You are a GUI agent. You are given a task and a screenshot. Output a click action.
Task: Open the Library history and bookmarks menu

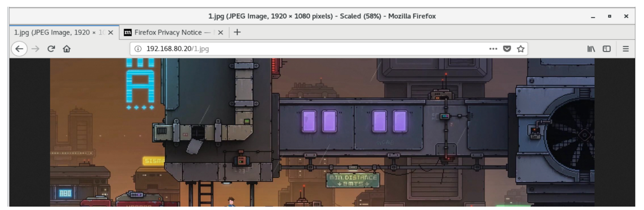pos(591,49)
